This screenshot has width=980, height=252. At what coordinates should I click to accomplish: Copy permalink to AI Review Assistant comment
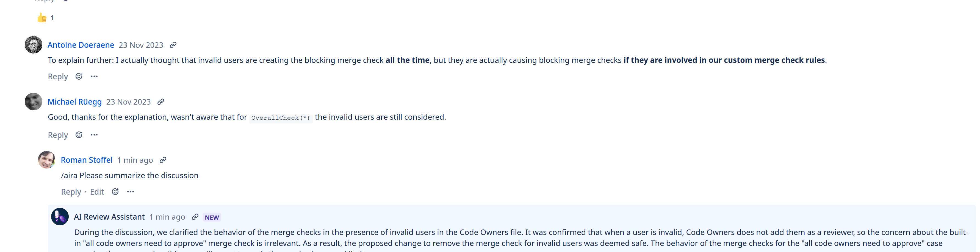pyautogui.click(x=195, y=217)
